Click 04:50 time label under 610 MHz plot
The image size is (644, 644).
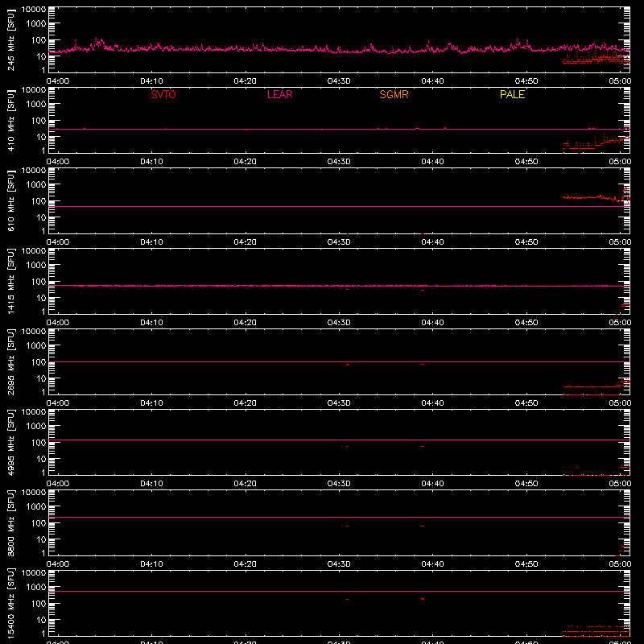(526, 242)
